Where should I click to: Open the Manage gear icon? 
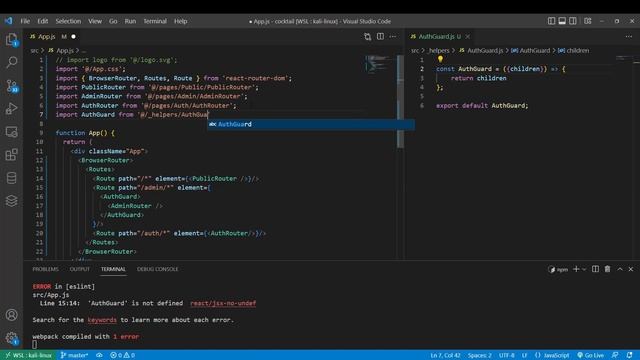pos(11,338)
